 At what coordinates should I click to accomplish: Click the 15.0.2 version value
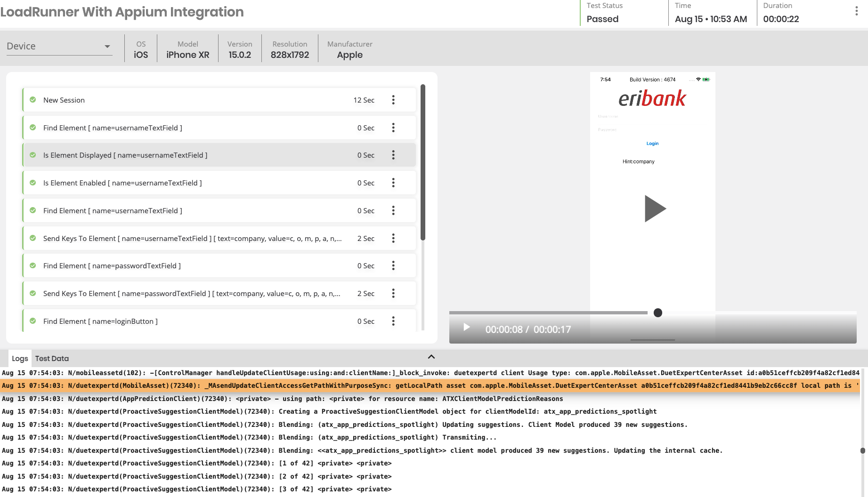pos(240,55)
